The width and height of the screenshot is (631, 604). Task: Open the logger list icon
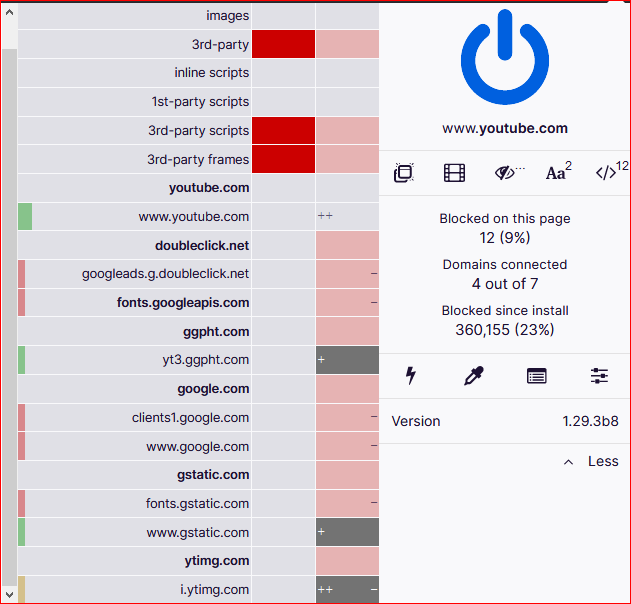point(536,376)
